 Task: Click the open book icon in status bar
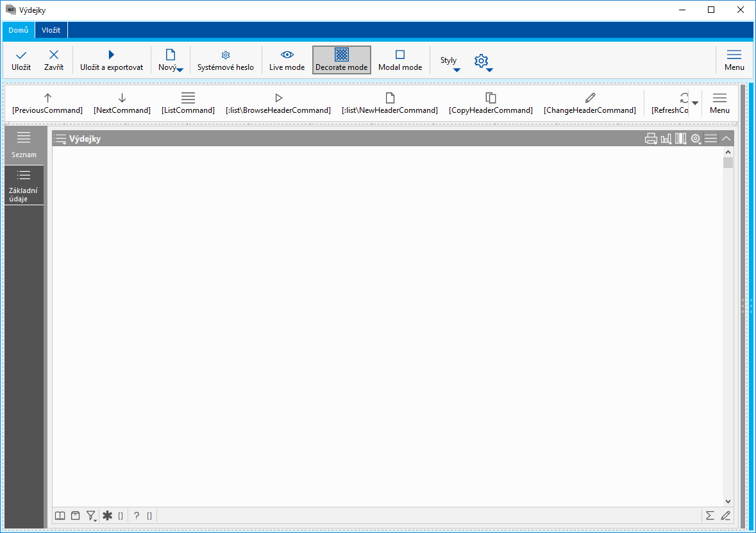[60, 516]
